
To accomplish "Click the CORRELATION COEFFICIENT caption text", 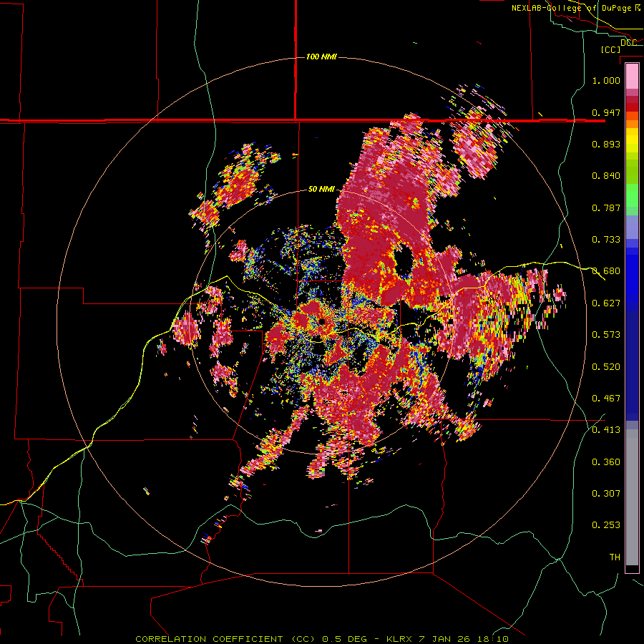I will point(209,639).
